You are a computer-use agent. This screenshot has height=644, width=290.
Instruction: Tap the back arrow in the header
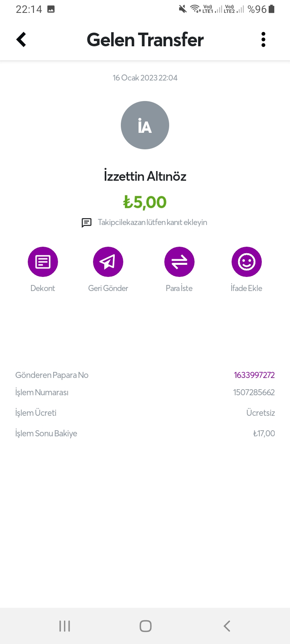pos(21,39)
